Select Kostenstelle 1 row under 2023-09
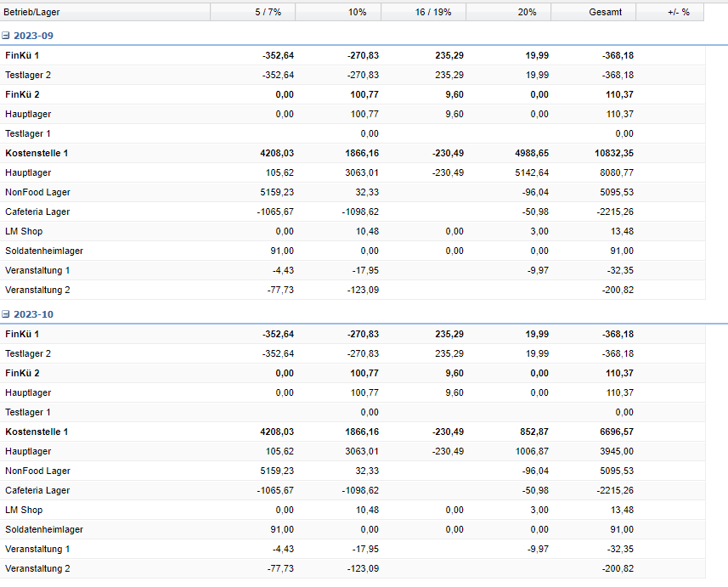Screen dimensions: 728x587 [x=37, y=153]
